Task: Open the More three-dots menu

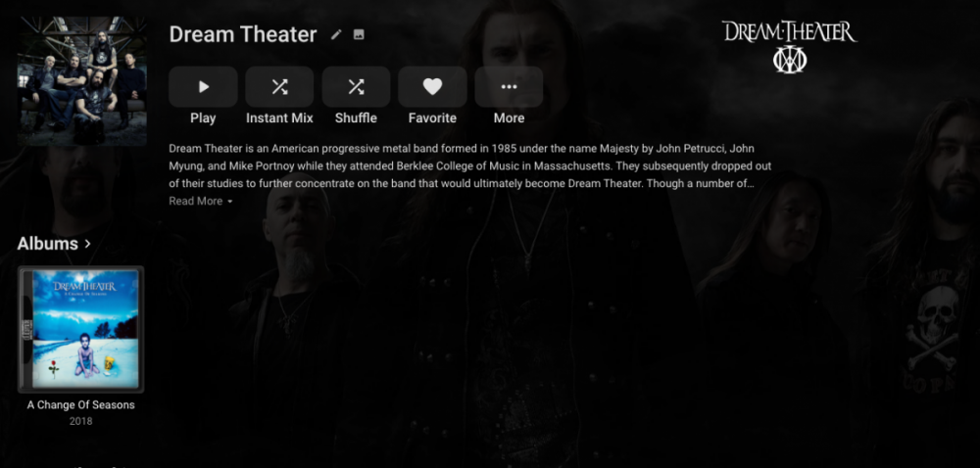Action: pyautogui.click(x=509, y=87)
